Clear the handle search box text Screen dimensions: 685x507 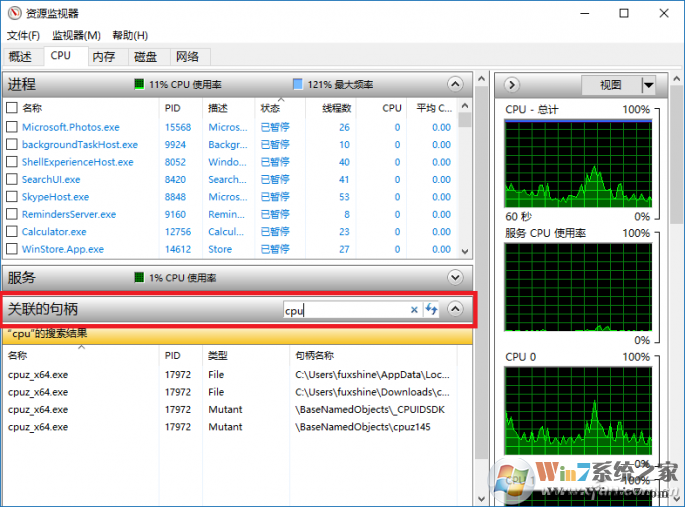coord(414,310)
